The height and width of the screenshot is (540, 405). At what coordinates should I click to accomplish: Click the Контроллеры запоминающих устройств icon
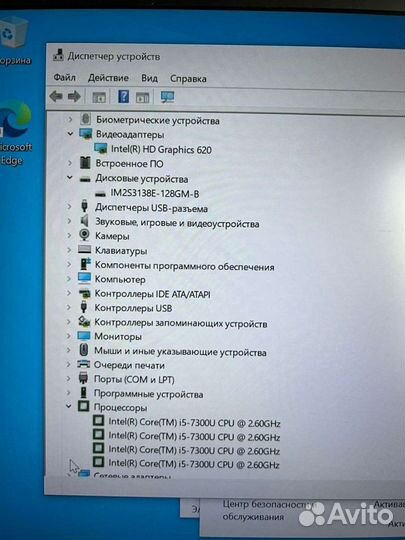coord(84,322)
